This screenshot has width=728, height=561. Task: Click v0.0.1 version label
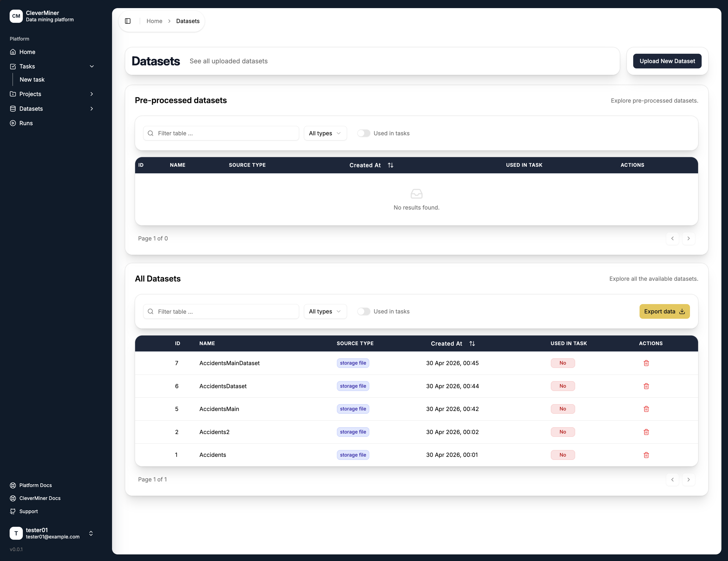[16, 549]
